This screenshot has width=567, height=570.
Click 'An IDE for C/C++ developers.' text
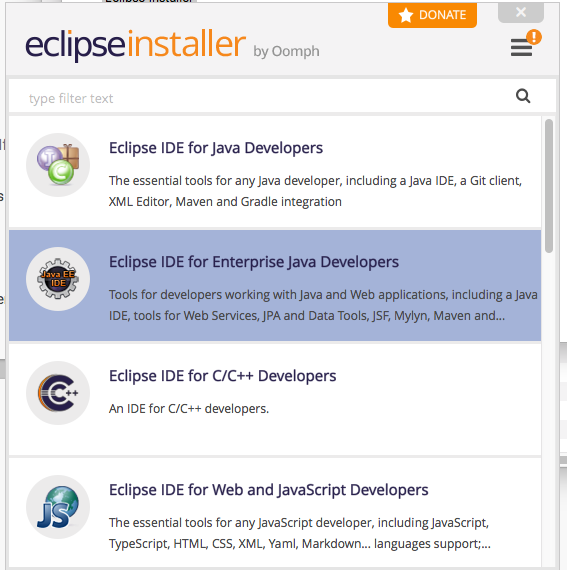pos(189,409)
